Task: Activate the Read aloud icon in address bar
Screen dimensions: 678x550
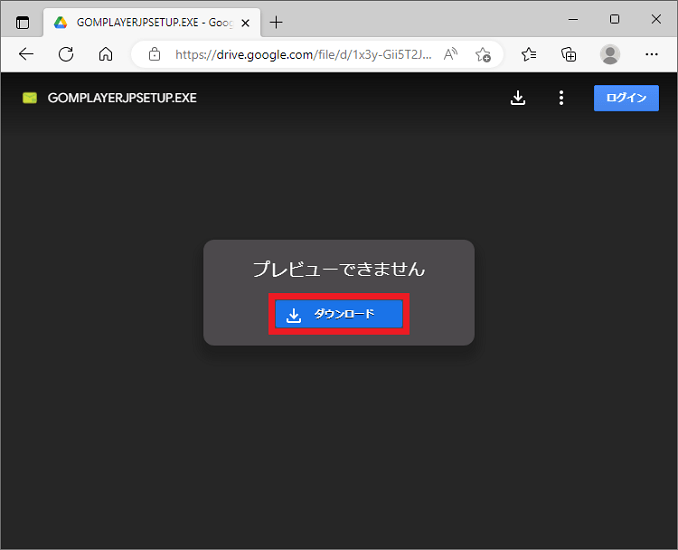Action: [x=451, y=54]
